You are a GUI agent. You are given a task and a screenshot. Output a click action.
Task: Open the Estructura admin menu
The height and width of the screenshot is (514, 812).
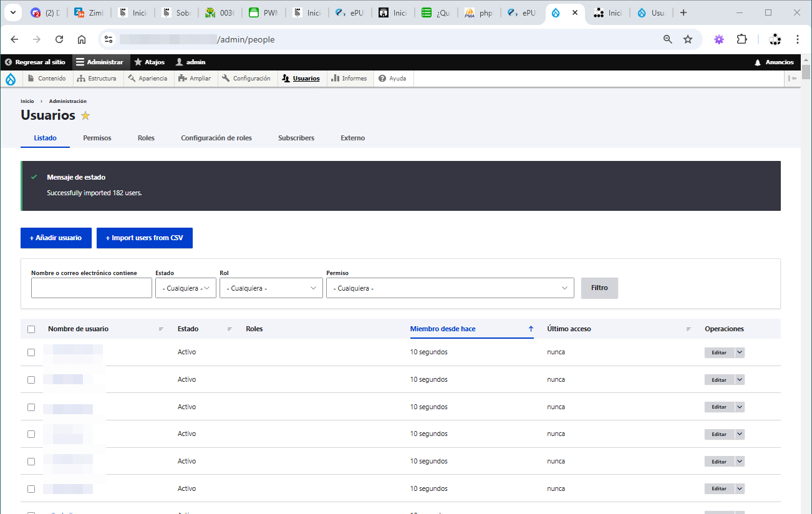click(97, 79)
